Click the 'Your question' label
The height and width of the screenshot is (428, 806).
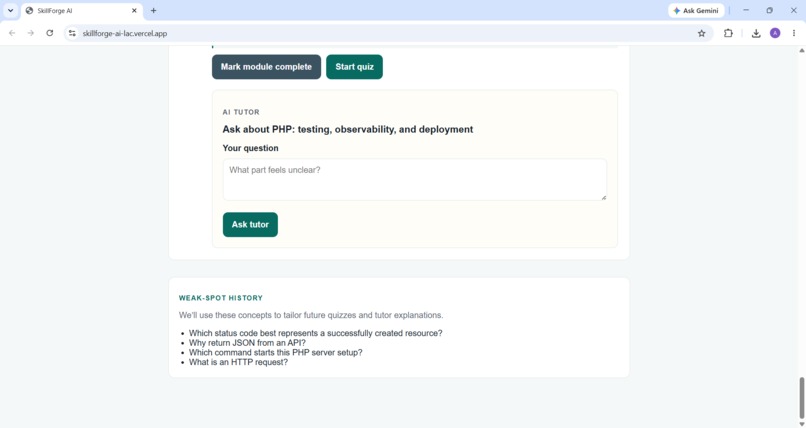point(250,148)
